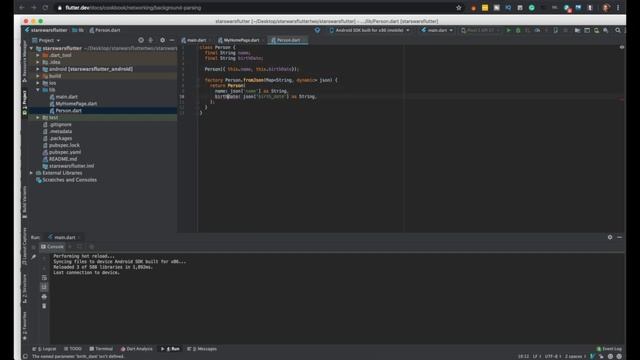Collapse the starwarsflutter root folder

point(31,48)
